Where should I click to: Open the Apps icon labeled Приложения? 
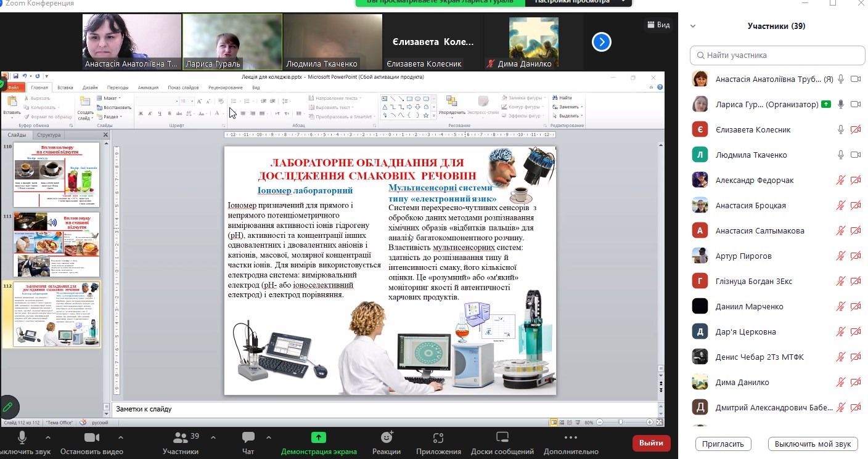click(x=438, y=437)
